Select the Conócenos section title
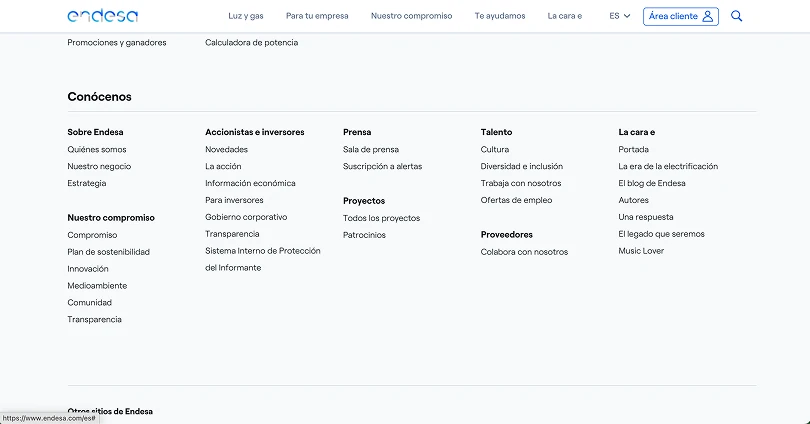Screen dimensions: 810x424 click(99, 97)
